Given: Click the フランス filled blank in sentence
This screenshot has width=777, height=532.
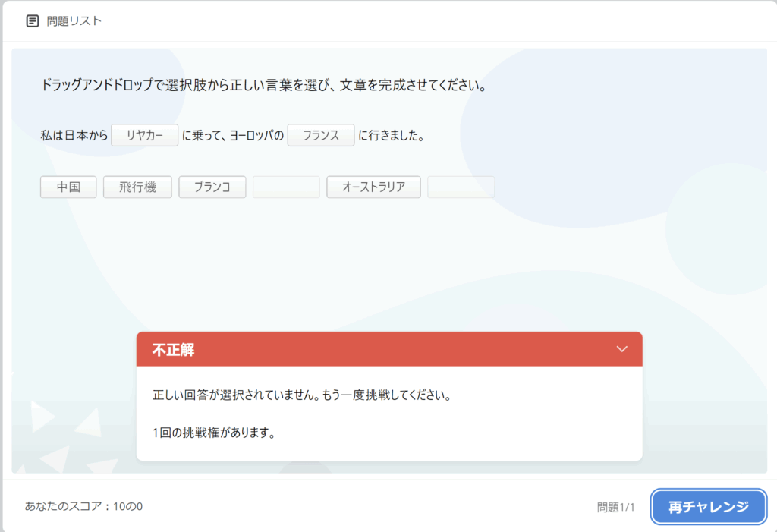Looking at the screenshot, I should click(321, 135).
